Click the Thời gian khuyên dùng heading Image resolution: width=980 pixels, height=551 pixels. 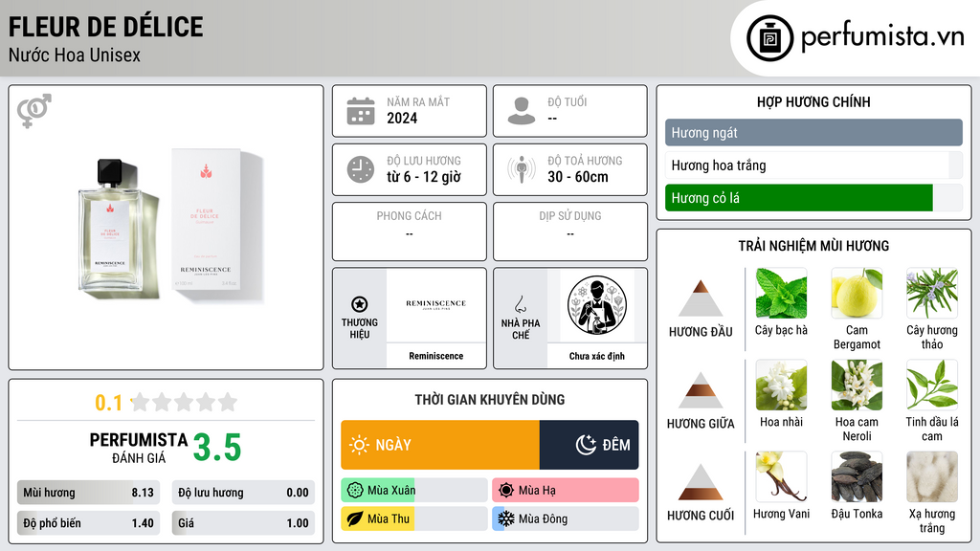[x=490, y=399]
